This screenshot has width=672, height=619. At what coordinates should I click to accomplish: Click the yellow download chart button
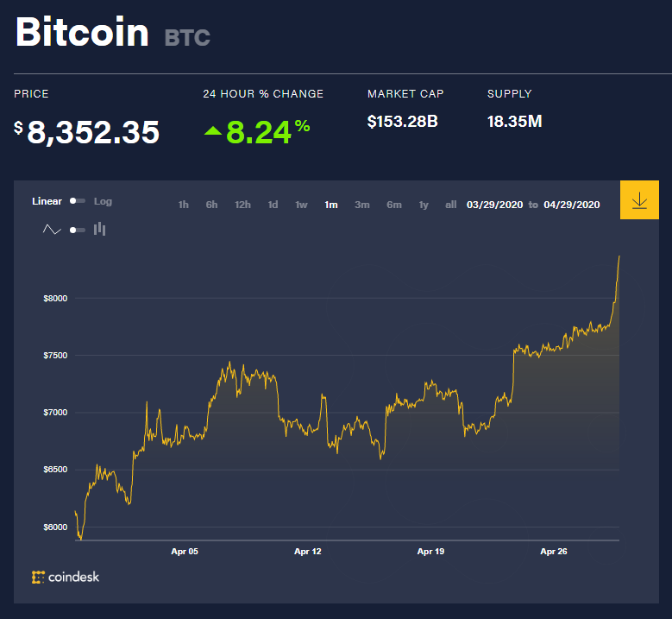pyautogui.click(x=639, y=200)
